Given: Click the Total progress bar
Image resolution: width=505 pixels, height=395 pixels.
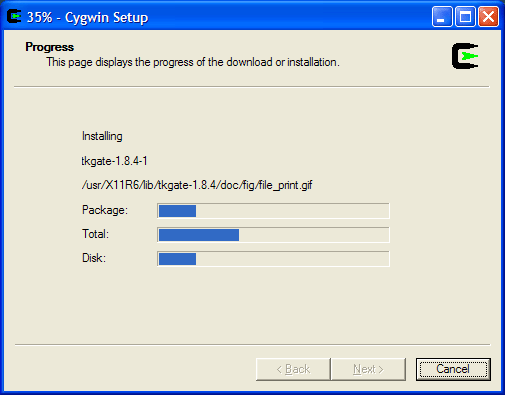Looking at the screenshot, I should pyautogui.click(x=273, y=235).
